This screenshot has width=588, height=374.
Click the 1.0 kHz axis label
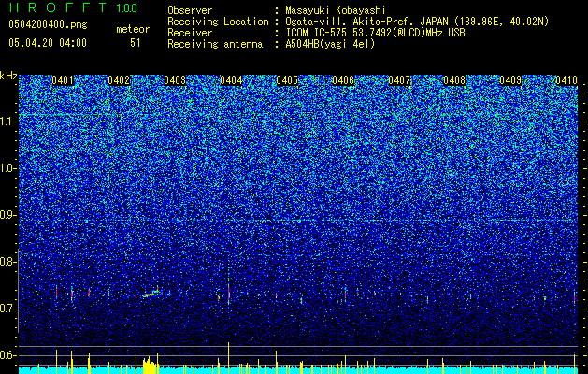[x=6, y=168]
